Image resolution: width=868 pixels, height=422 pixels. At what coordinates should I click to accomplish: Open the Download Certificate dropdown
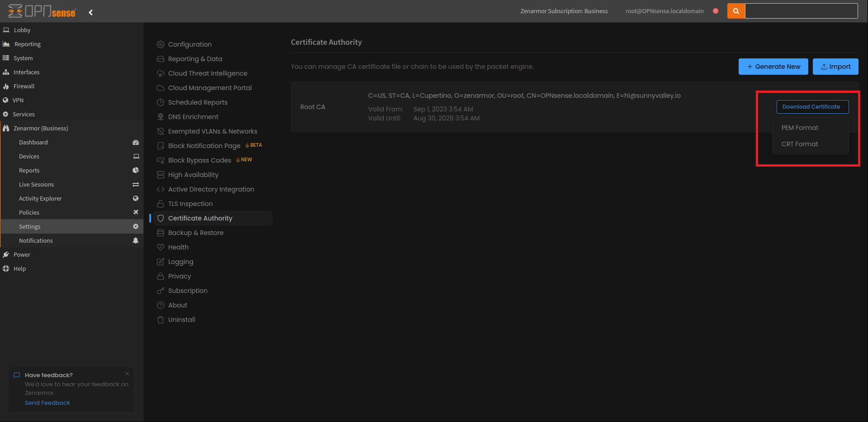[811, 107]
